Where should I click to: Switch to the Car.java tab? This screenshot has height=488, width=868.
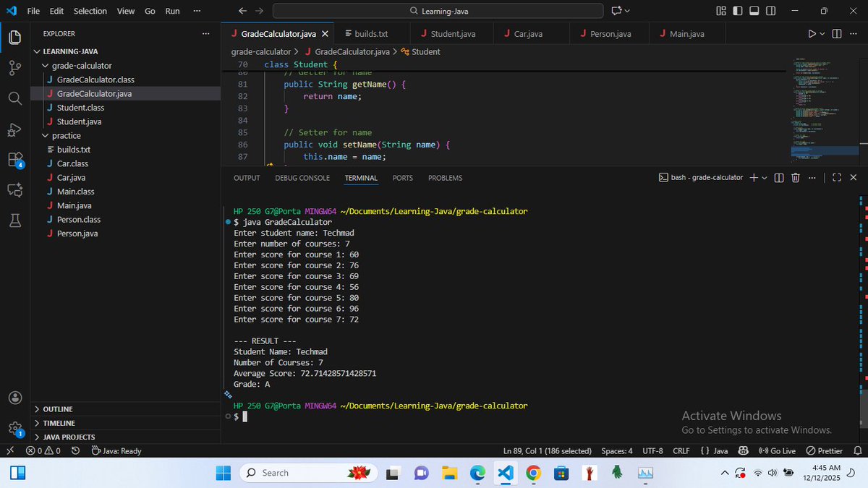pyautogui.click(x=527, y=34)
